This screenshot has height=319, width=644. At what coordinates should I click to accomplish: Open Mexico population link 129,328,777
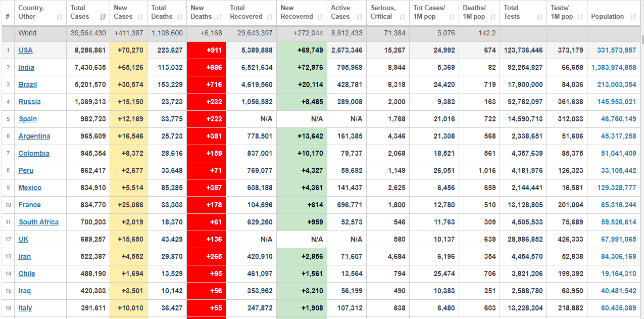tap(617, 188)
